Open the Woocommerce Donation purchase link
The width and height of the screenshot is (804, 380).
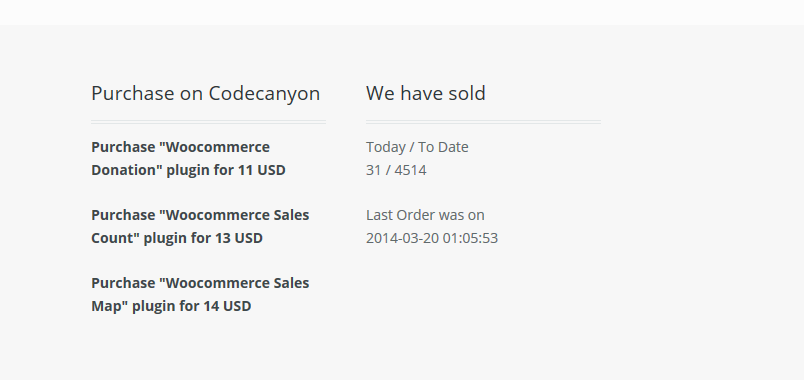coord(188,158)
